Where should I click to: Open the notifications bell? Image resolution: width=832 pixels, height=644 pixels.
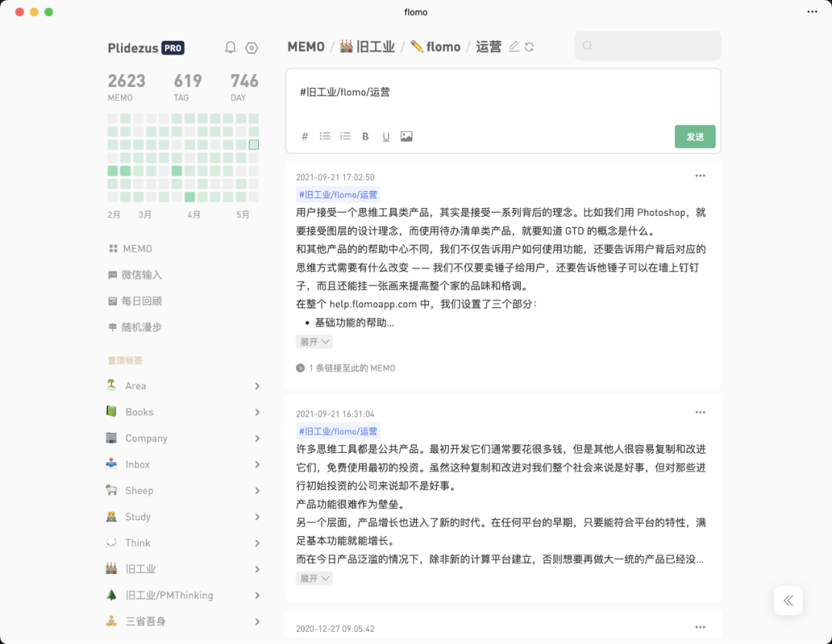click(x=230, y=48)
